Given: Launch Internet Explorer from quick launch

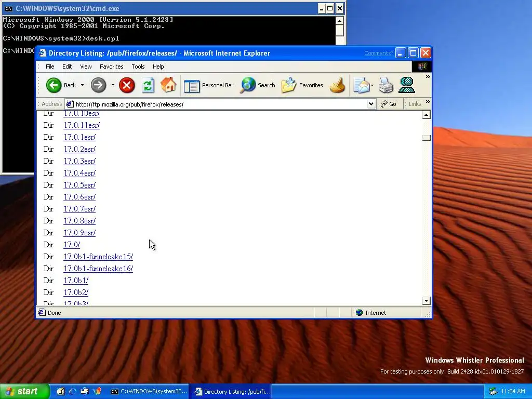Looking at the screenshot, I should (x=73, y=392).
